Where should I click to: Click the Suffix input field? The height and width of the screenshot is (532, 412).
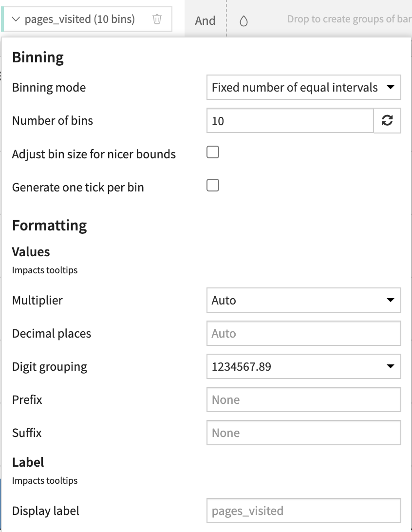coord(304,433)
